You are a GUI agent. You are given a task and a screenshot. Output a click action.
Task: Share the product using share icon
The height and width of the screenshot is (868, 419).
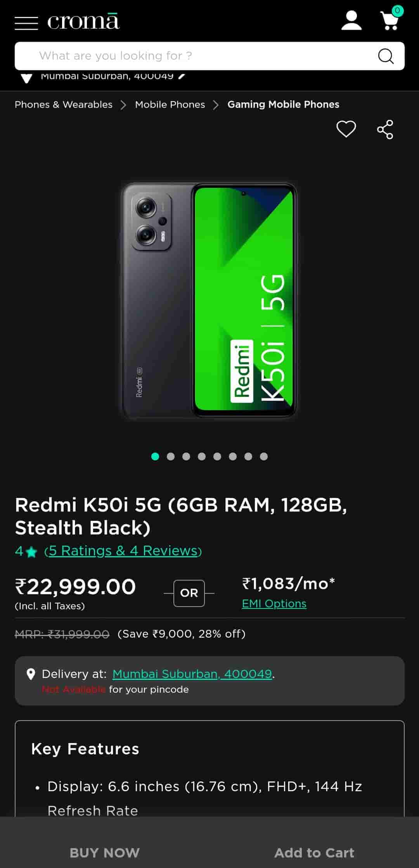385,129
